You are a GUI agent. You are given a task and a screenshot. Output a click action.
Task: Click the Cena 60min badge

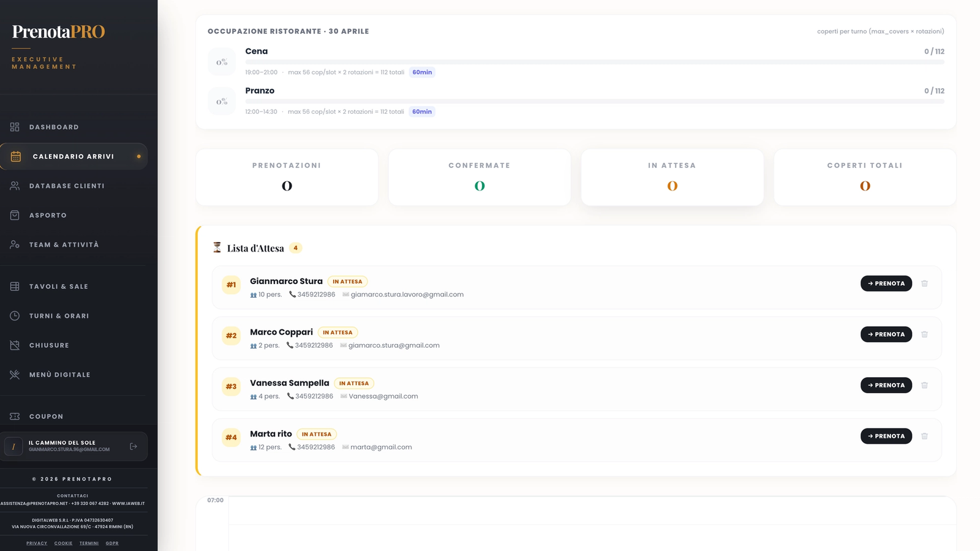(422, 72)
